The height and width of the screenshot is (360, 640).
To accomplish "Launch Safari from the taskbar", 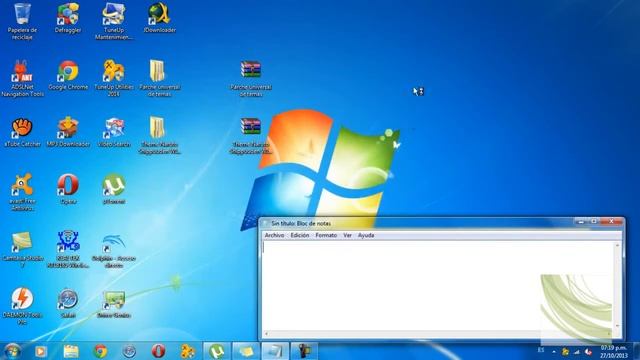I will click(129, 351).
